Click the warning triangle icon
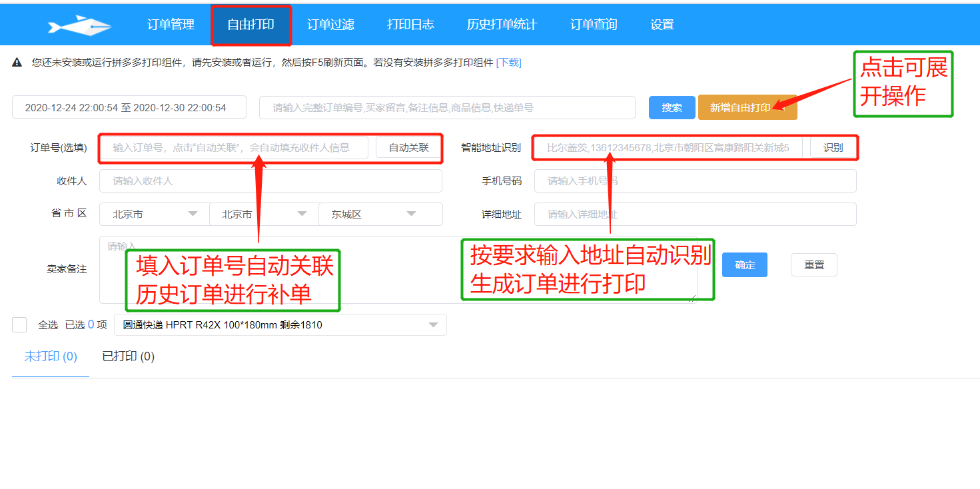The width and height of the screenshot is (980, 489). click(x=17, y=63)
